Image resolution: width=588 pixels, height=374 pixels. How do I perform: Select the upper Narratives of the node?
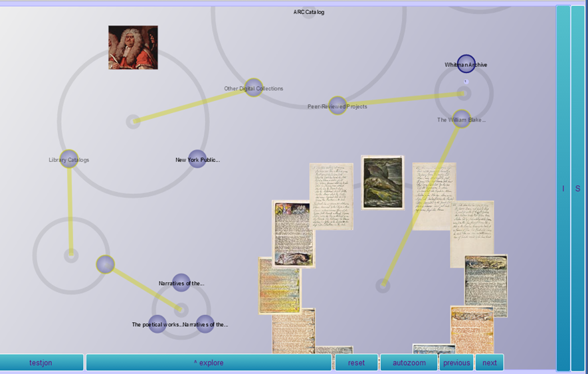pyautogui.click(x=181, y=283)
